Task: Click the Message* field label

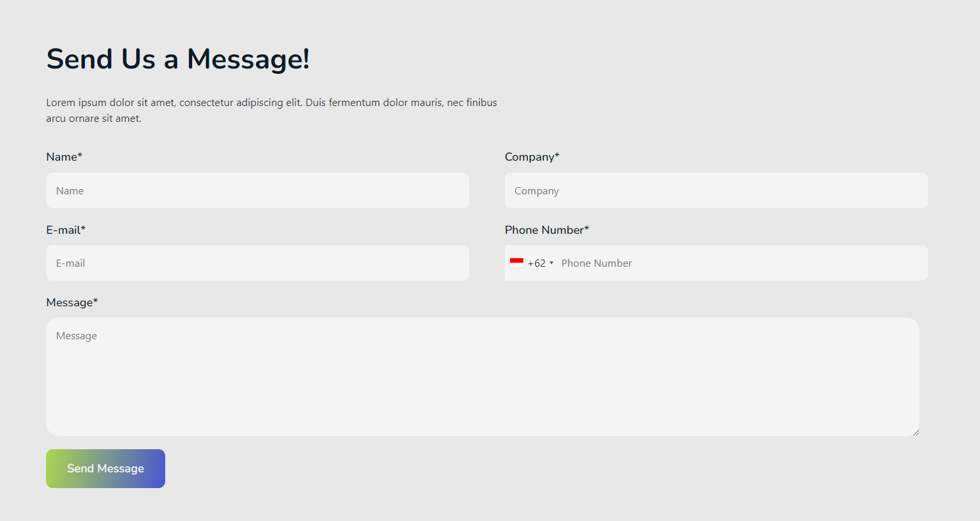Action: pyautogui.click(x=72, y=302)
